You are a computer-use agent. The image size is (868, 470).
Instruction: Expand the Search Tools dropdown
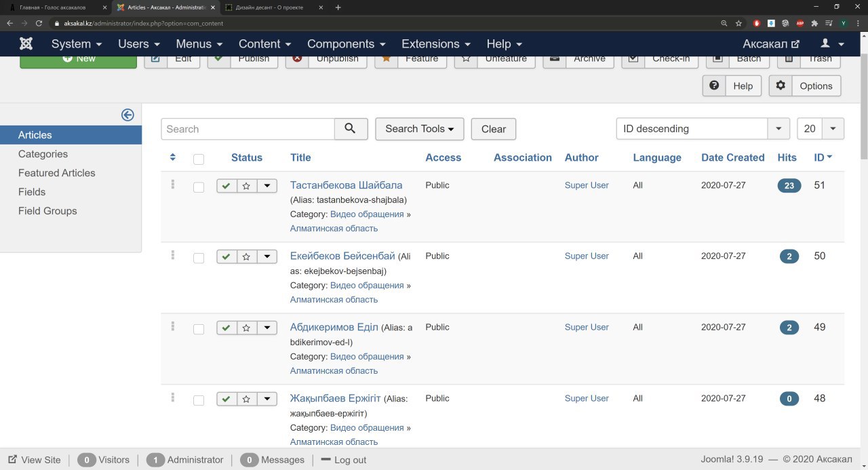tap(419, 129)
